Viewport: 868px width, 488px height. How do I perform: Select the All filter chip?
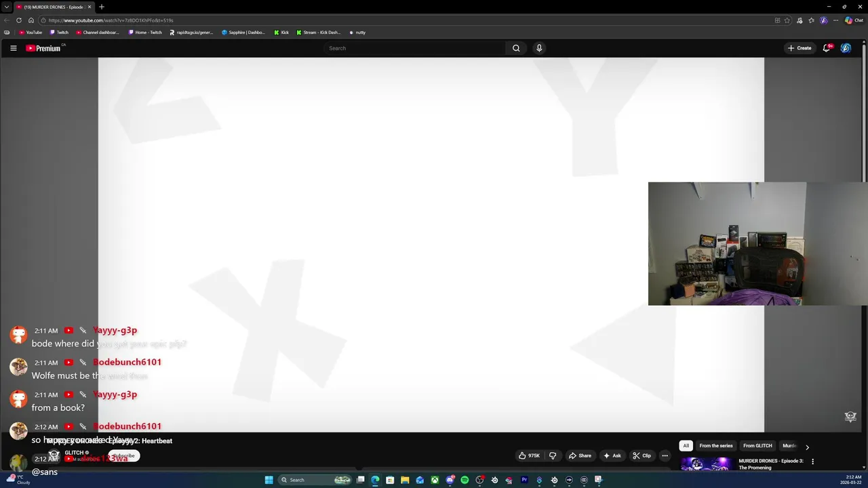click(686, 446)
